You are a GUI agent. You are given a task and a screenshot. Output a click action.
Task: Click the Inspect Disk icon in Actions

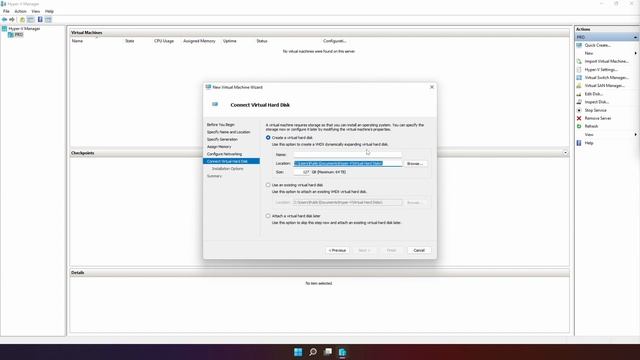point(579,102)
